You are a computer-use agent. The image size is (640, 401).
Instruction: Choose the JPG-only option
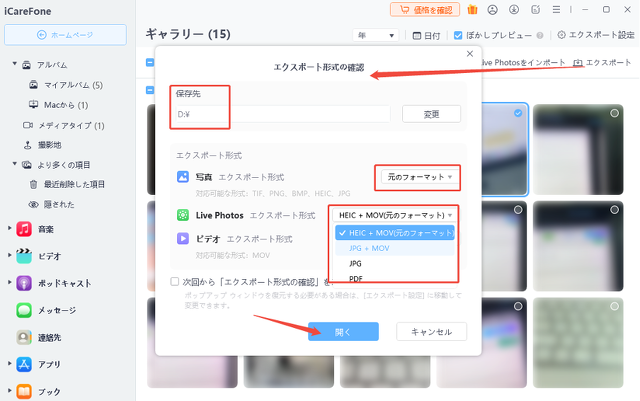click(x=395, y=264)
